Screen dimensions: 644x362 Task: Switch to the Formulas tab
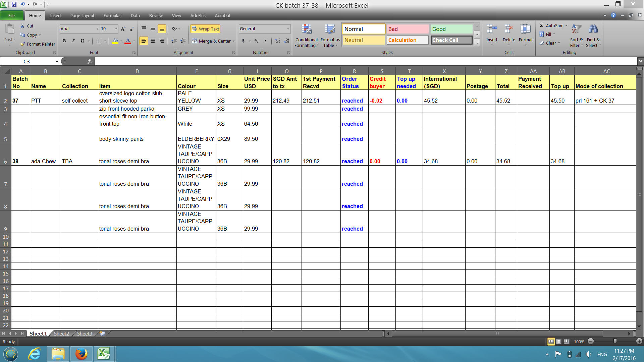coord(112,15)
